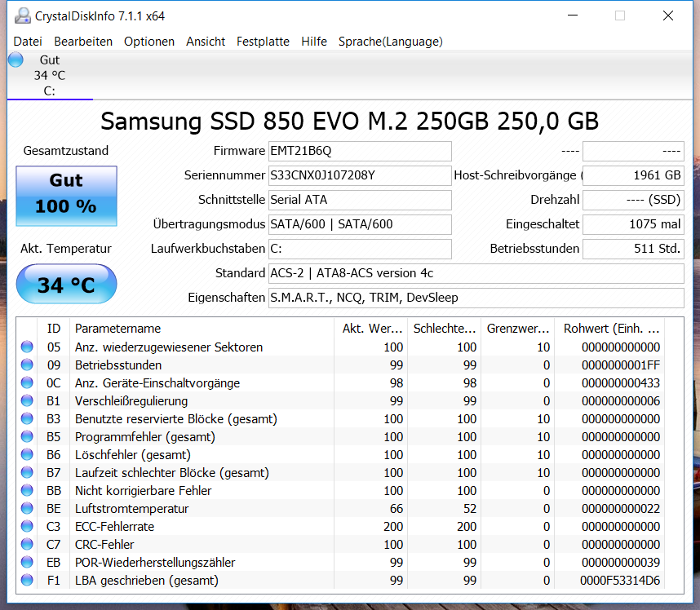This screenshot has height=610, width=700.
Task: Open the Hilfe menu
Action: click(314, 42)
